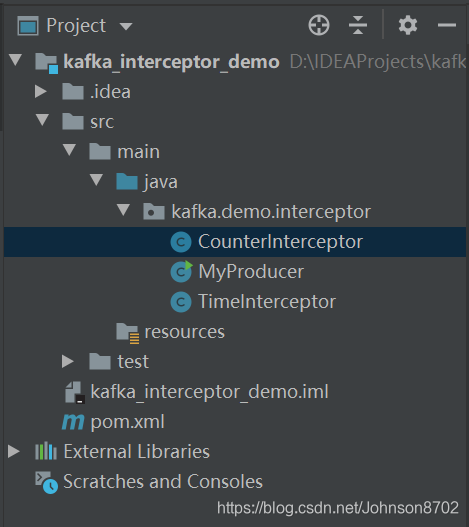Click the kafka.demo.interceptor package icon
The height and width of the screenshot is (527, 469).
154,211
